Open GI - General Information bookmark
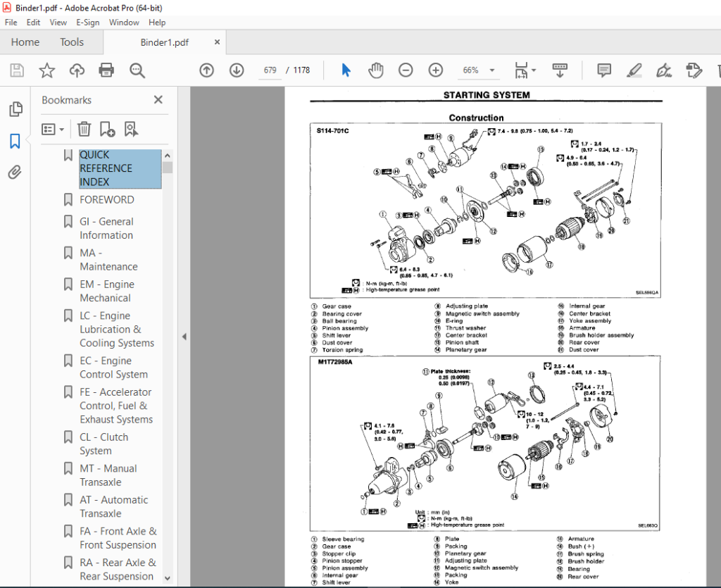This screenshot has width=721, height=588. coord(106,228)
